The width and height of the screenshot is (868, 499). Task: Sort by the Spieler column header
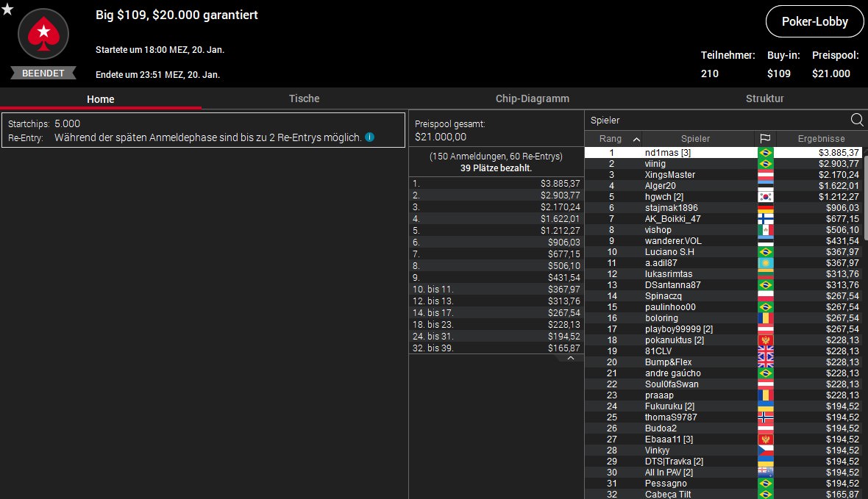695,139
